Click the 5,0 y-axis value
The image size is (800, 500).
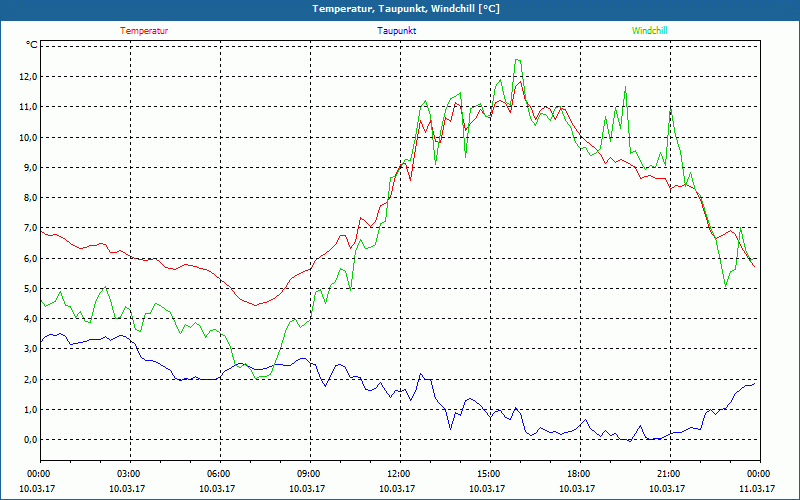(31, 288)
